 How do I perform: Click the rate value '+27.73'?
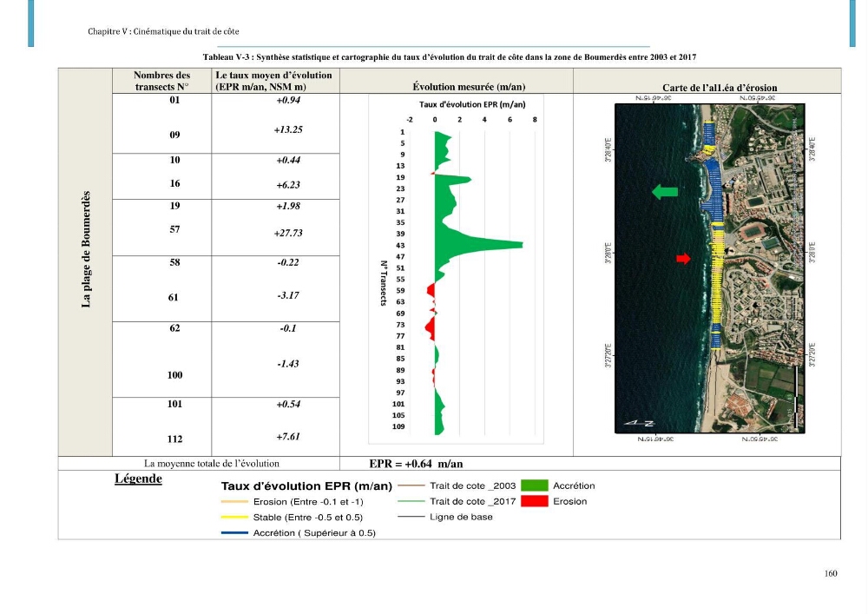pos(288,234)
